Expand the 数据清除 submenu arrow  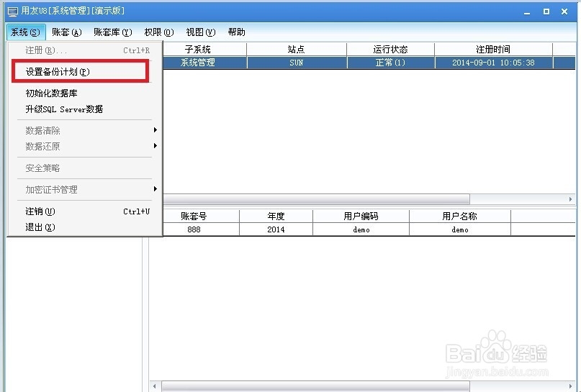156,130
